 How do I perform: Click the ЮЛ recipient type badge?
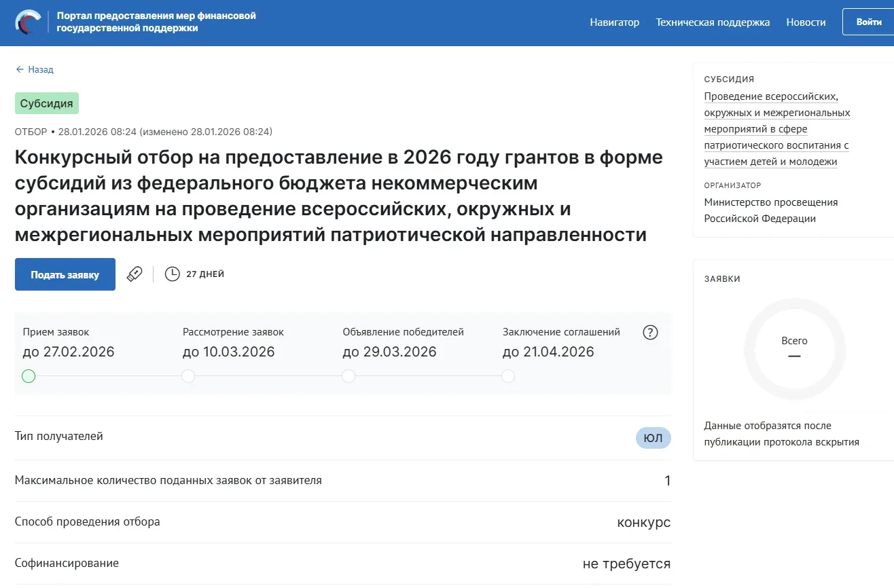click(x=653, y=439)
